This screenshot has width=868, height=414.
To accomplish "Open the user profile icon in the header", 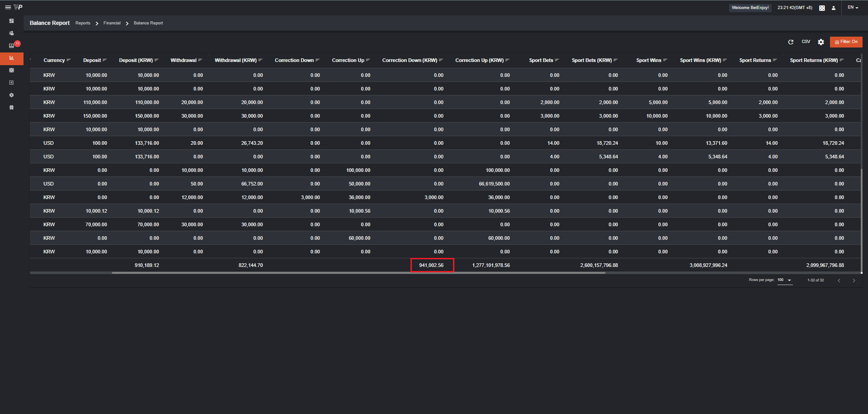I will (x=834, y=8).
